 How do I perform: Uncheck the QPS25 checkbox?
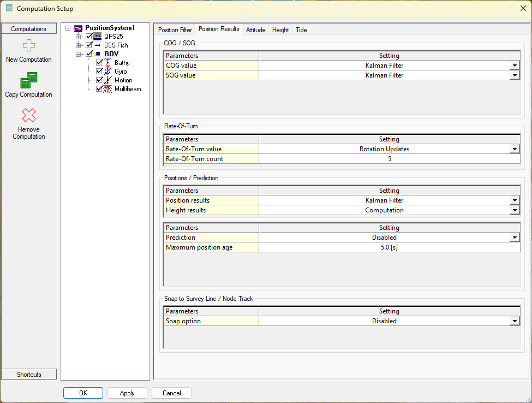tap(89, 37)
